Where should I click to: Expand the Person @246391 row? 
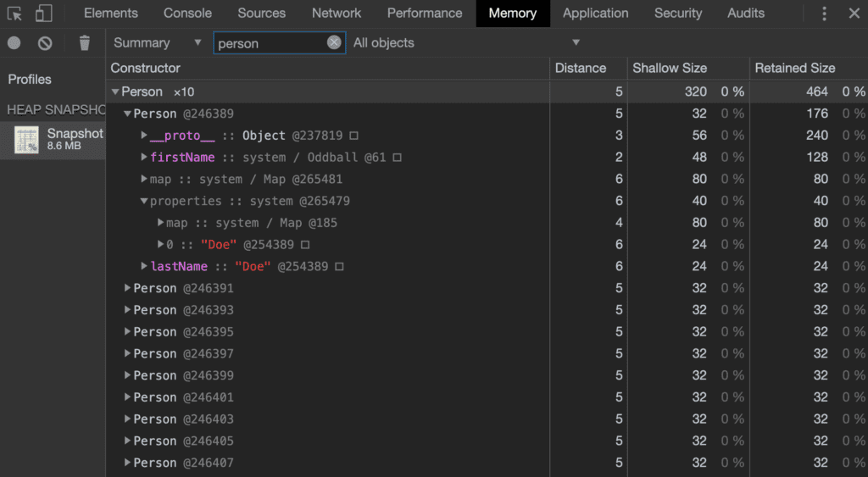pyautogui.click(x=128, y=288)
